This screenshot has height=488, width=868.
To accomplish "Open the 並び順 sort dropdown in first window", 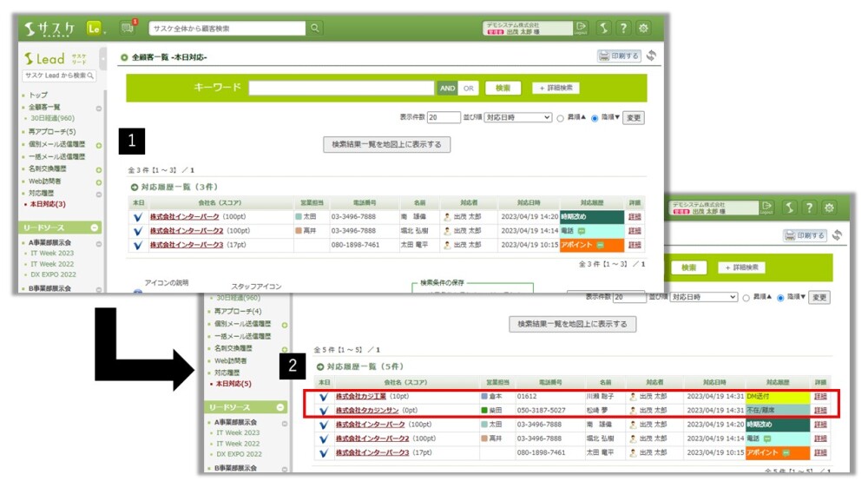I will (517, 117).
